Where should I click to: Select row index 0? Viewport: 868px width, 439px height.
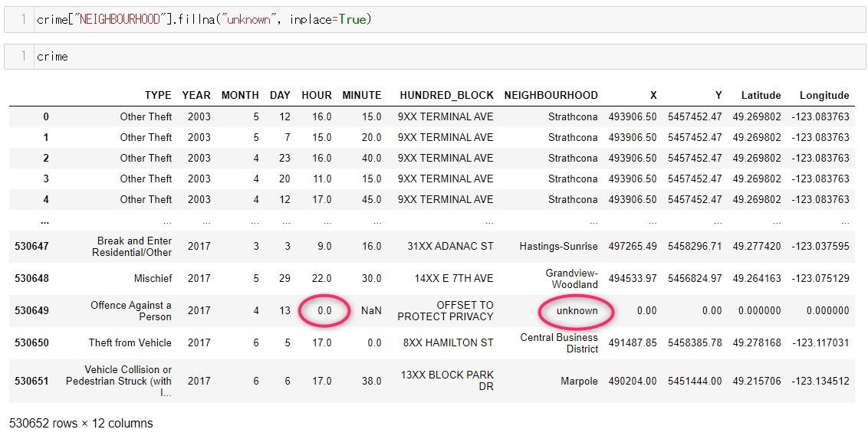point(46,116)
